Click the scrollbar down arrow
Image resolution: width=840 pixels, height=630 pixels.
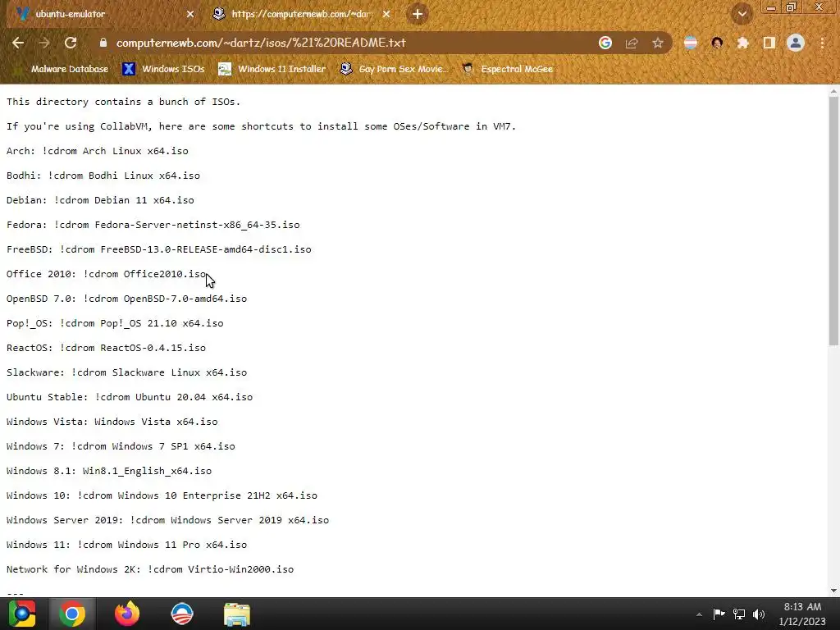[x=833, y=591]
